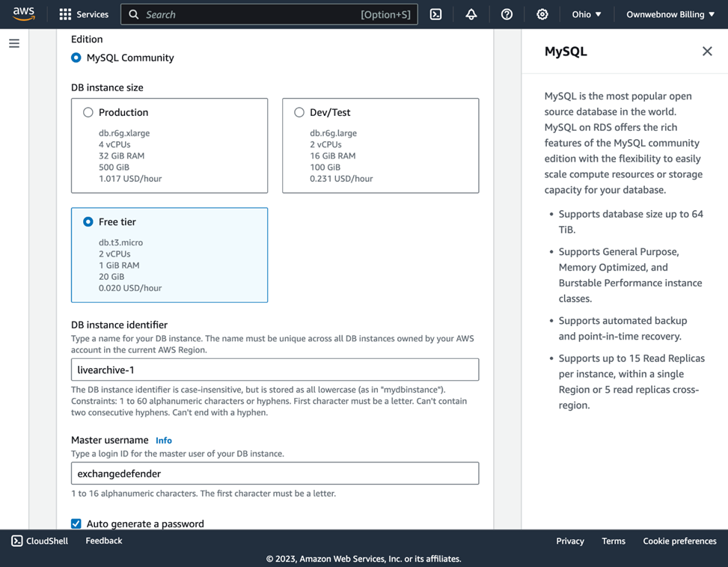Open the settings gear icon

[542, 14]
